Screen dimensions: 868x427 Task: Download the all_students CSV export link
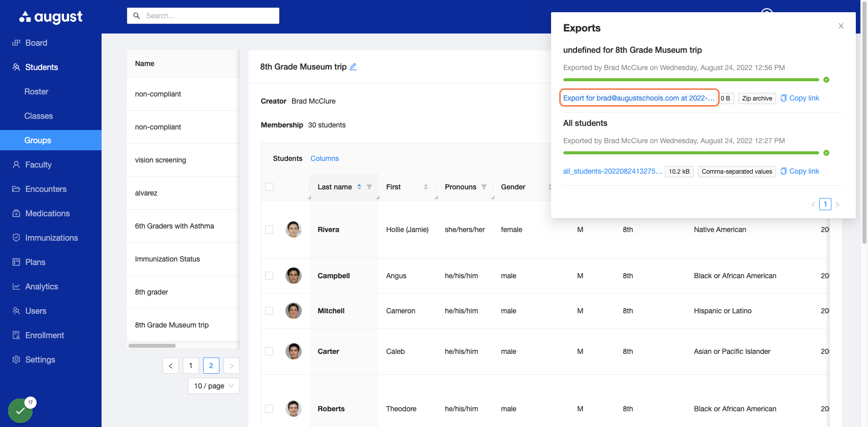point(613,171)
